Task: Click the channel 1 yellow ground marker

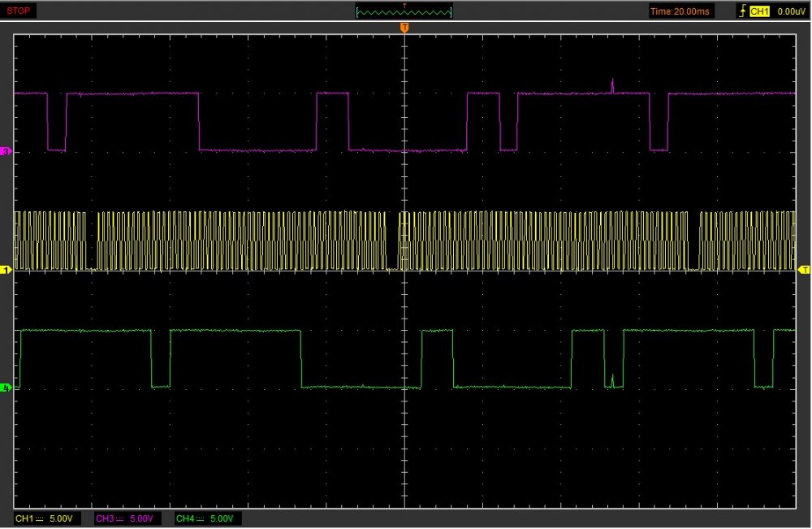Action: click(6, 269)
